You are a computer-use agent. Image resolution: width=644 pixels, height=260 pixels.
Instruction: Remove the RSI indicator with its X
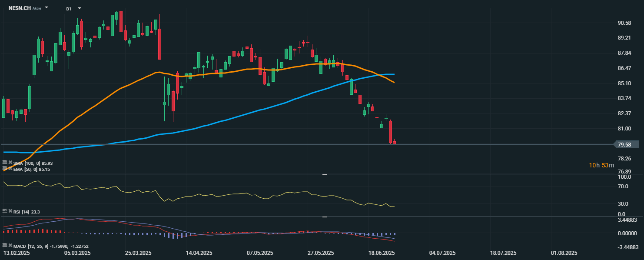10,211
